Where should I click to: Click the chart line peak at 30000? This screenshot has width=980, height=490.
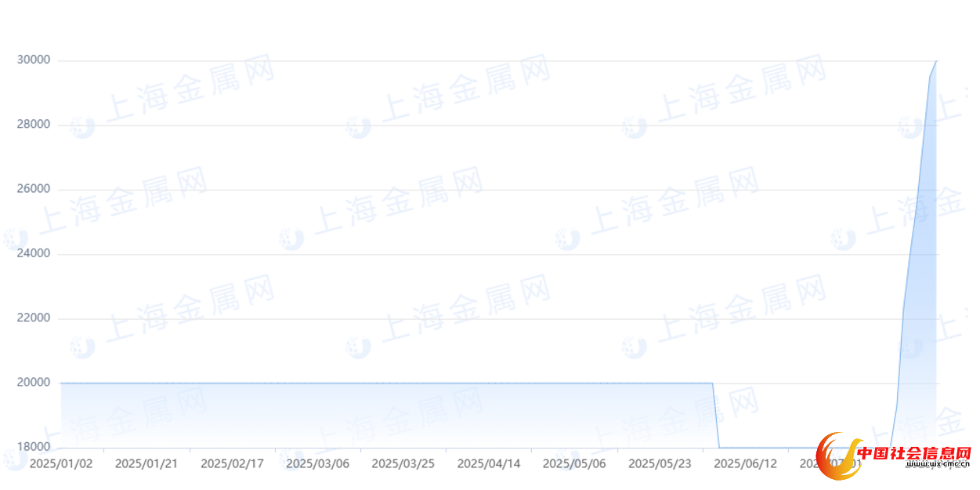[x=936, y=61]
